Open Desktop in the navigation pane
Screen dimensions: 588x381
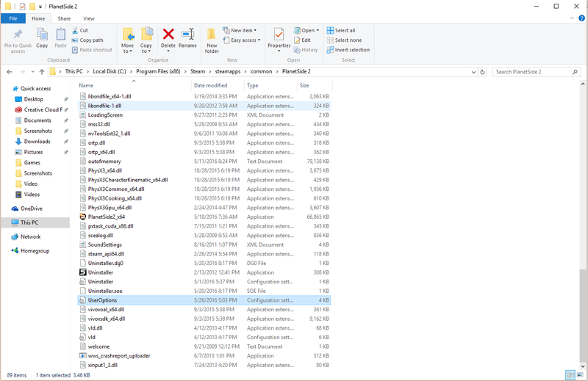33,99
